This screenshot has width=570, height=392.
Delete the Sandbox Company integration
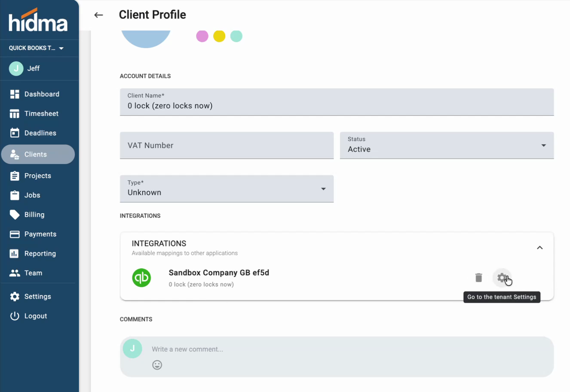tap(478, 278)
